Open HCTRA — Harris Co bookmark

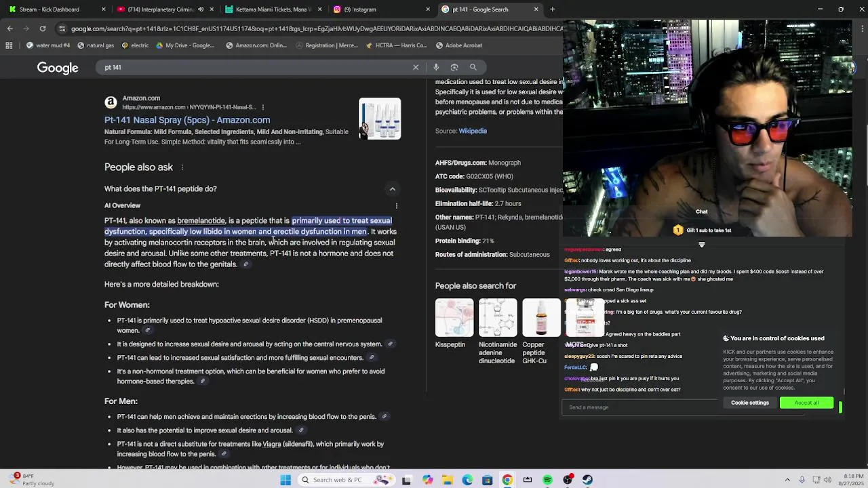tap(397, 45)
